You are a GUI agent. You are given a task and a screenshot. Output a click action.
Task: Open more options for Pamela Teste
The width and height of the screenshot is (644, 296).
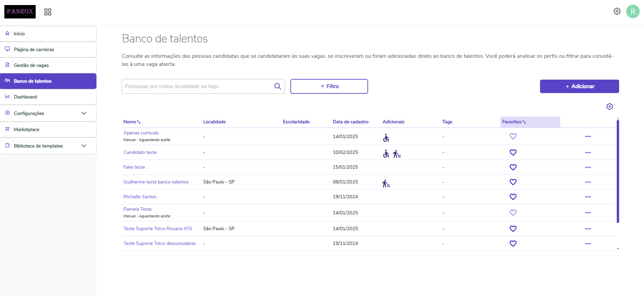[588, 213]
